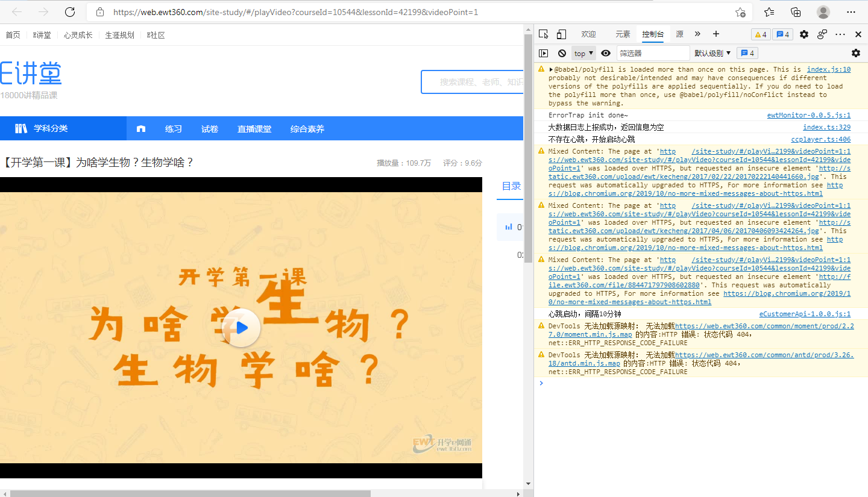The image size is (868, 497).
Task: Open the 直播课堂 menu item
Action: pos(254,128)
